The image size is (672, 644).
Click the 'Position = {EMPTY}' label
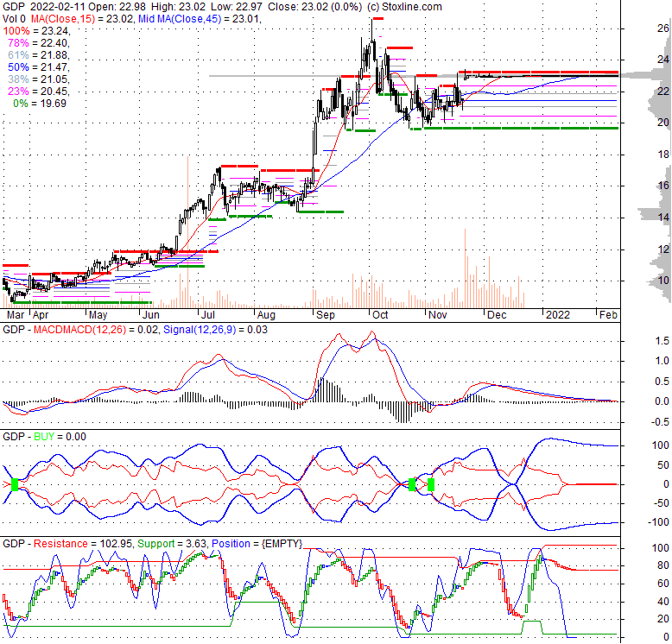[x=257, y=544]
